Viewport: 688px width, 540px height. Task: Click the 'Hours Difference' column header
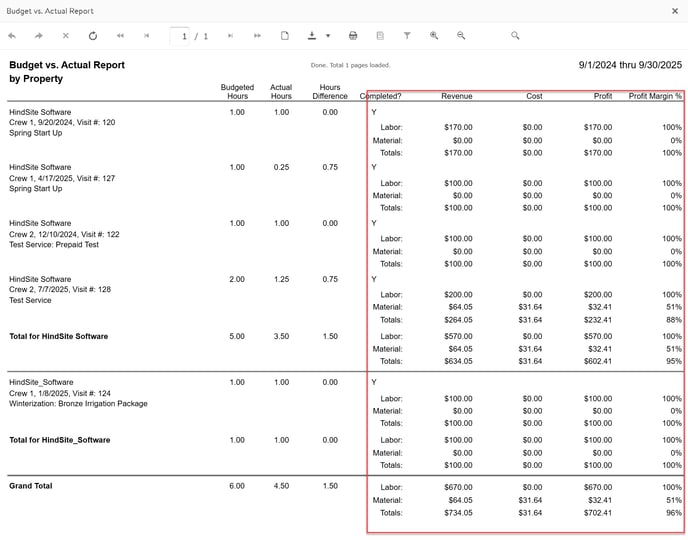click(330, 92)
